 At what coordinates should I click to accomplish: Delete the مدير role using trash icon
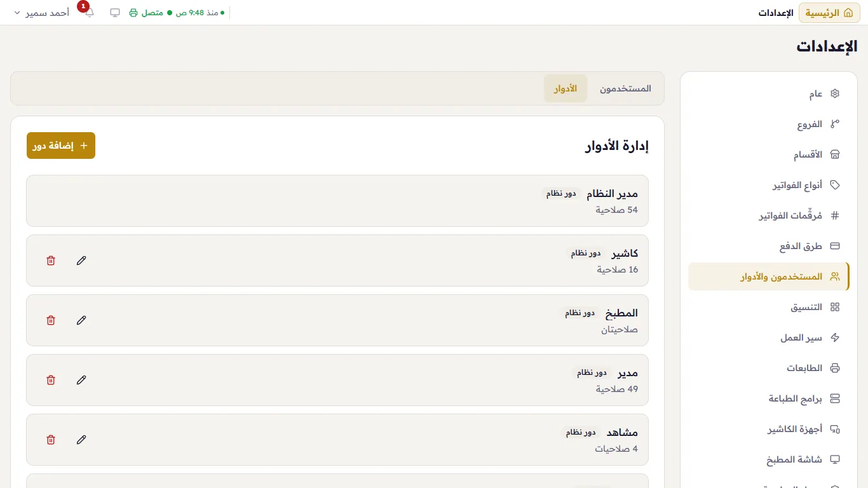(51, 380)
